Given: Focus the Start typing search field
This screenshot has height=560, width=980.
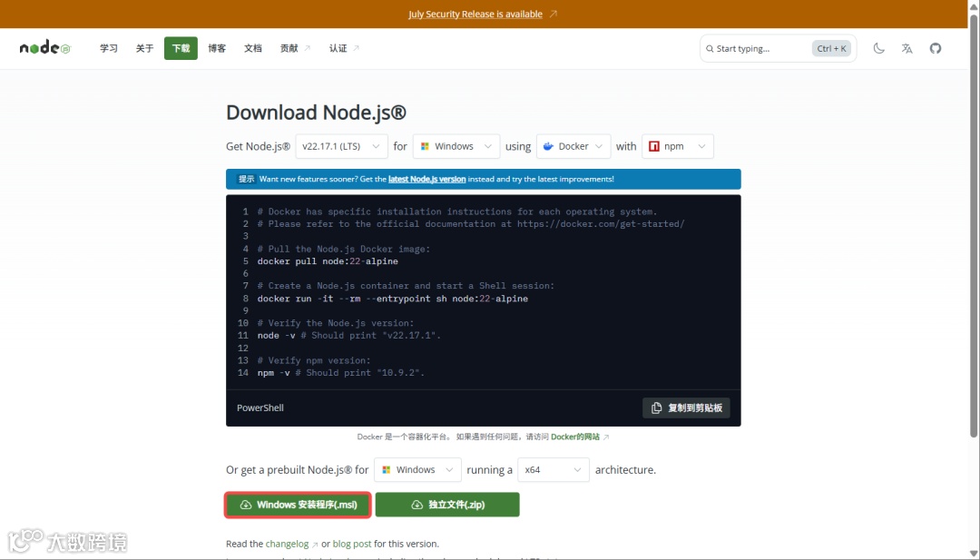Looking at the screenshot, I should (779, 48).
